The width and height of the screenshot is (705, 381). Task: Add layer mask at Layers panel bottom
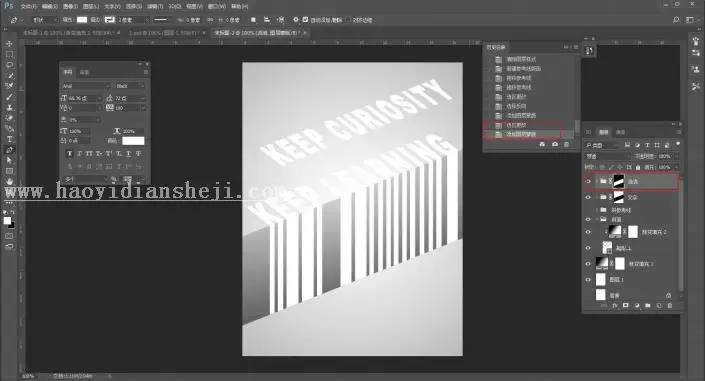(625, 305)
